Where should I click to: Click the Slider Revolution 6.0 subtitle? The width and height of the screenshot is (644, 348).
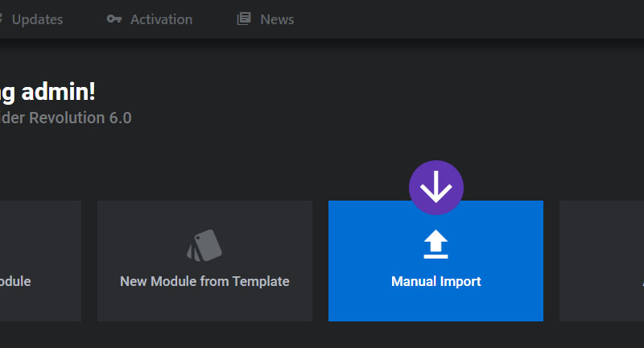tap(66, 118)
